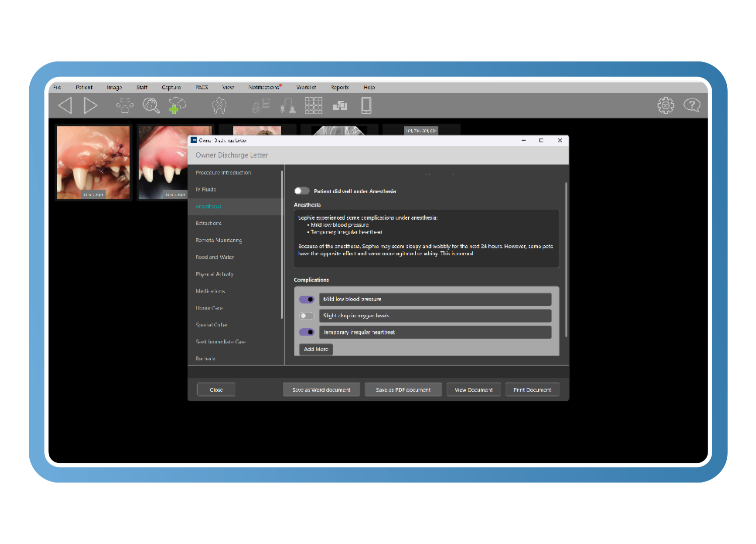This screenshot has height=544, width=756.
Task: Click the magnifying glass search icon
Action: click(151, 106)
